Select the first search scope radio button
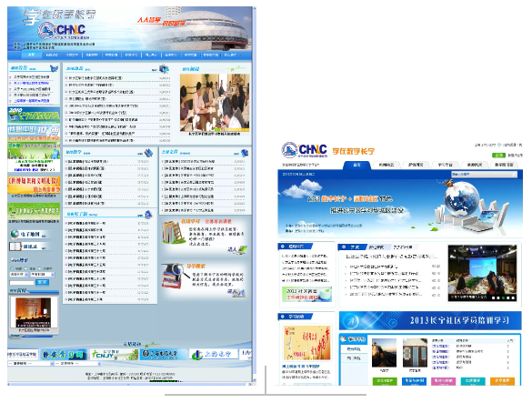Viewport: 532px width, 403px height. coord(13,268)
